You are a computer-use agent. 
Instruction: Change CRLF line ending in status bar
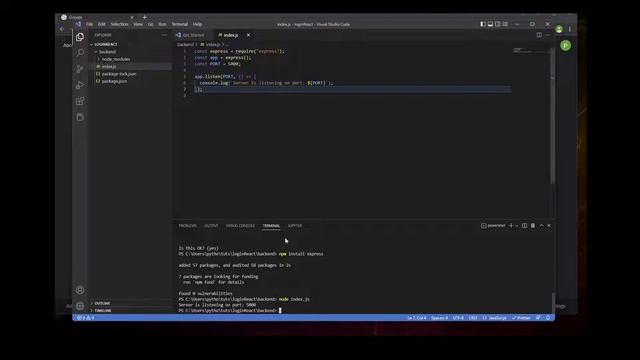[473, 318]
